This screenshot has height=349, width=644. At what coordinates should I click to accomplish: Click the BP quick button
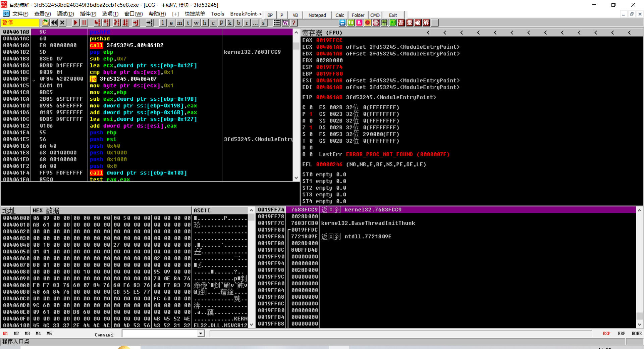click(270, 15)
